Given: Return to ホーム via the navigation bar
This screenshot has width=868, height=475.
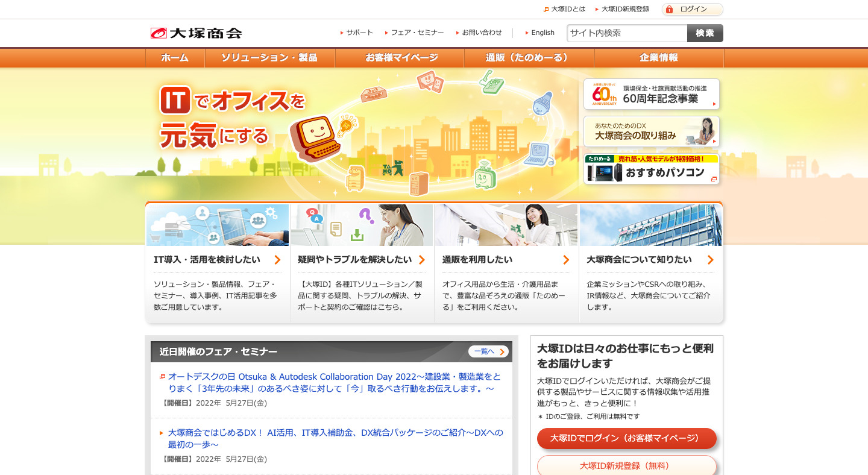Looking at the screenshot, I should pyautogui.click(x=175, y=58).
